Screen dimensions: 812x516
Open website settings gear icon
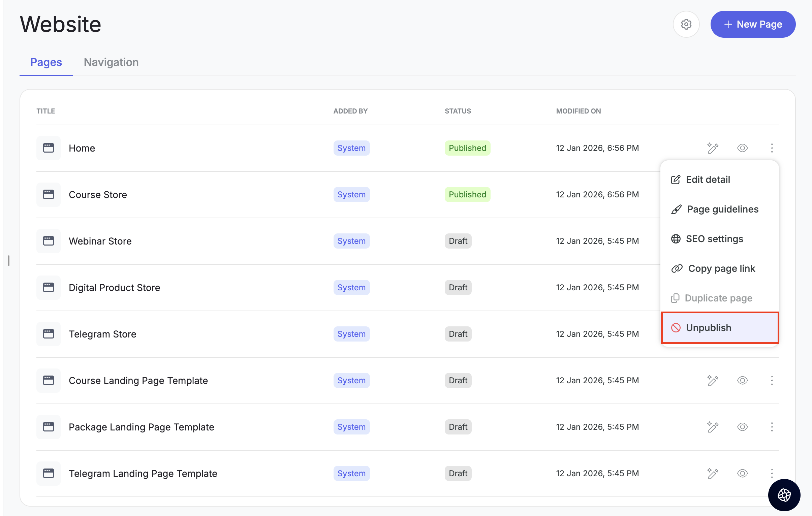click(x=686, y=24)
